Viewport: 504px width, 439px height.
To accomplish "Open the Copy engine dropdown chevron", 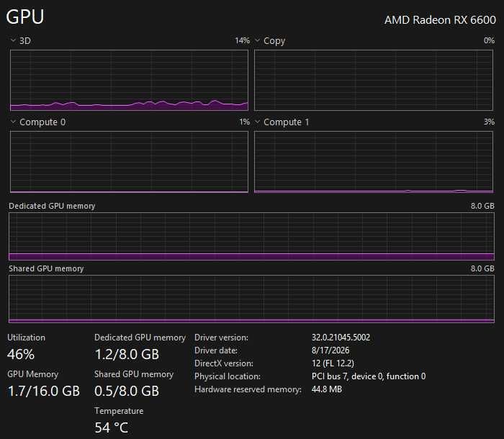I will pos(258,40).
